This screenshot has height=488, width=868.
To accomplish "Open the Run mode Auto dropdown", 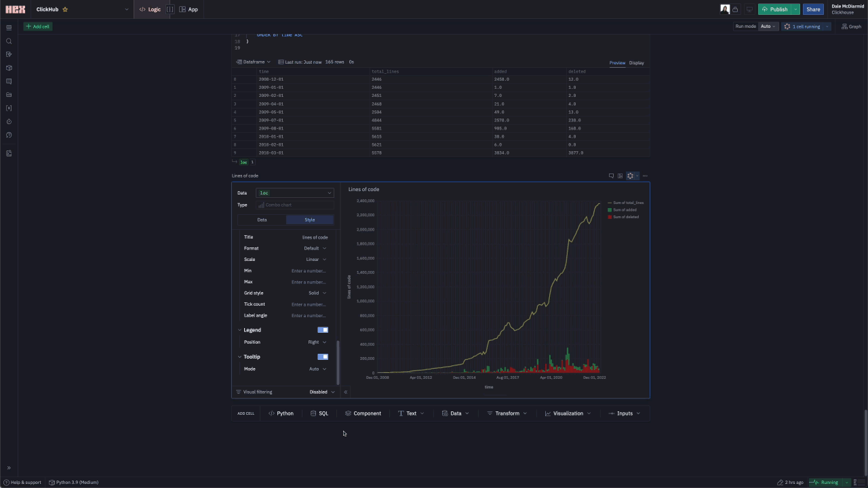I will (767, 26).
